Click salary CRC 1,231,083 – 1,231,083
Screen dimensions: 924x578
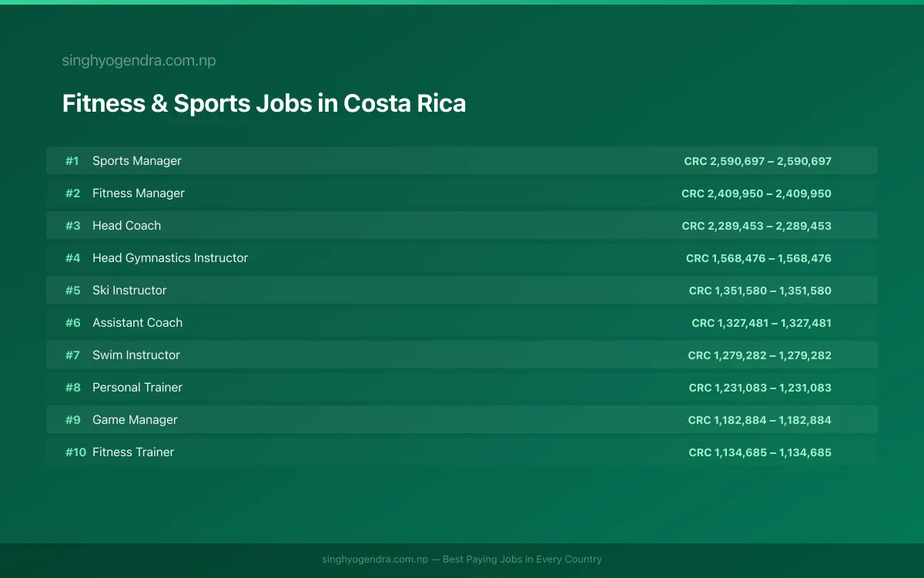tap(760, 388)
